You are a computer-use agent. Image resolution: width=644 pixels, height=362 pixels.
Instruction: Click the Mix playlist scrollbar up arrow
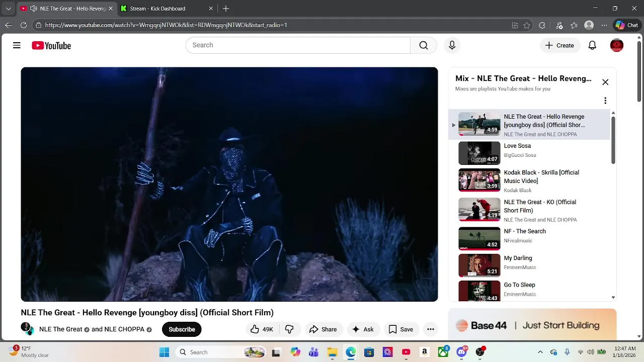point(613,113)
